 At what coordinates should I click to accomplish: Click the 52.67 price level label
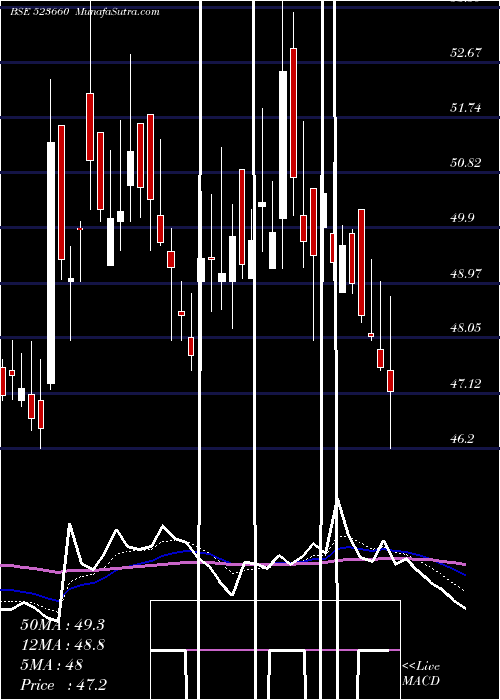coord(466,53)
